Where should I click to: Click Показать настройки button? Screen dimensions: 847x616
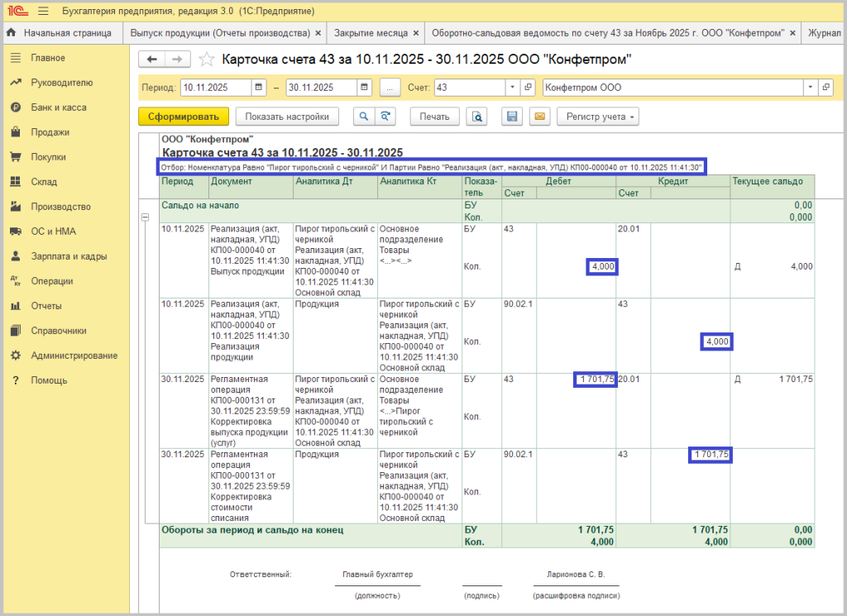287,117
